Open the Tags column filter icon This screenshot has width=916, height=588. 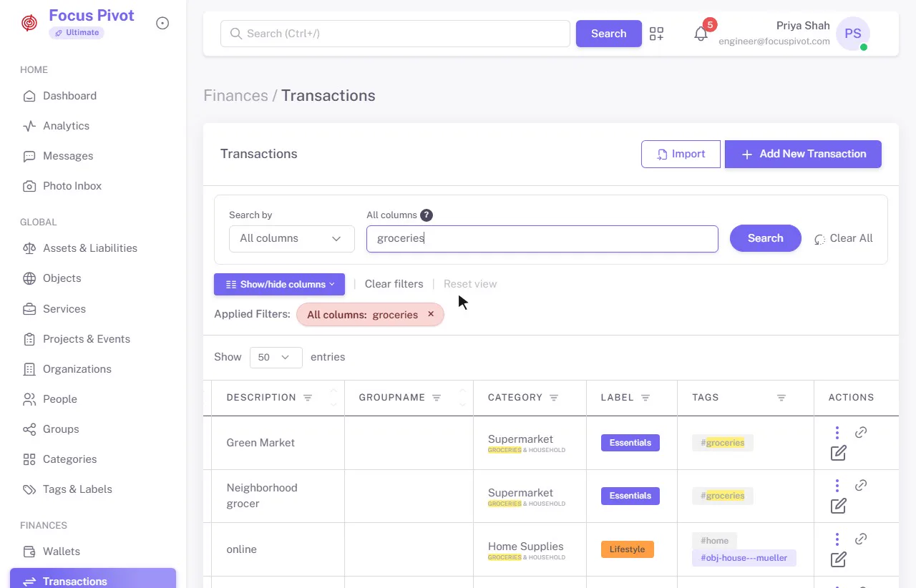click(781, 398)
